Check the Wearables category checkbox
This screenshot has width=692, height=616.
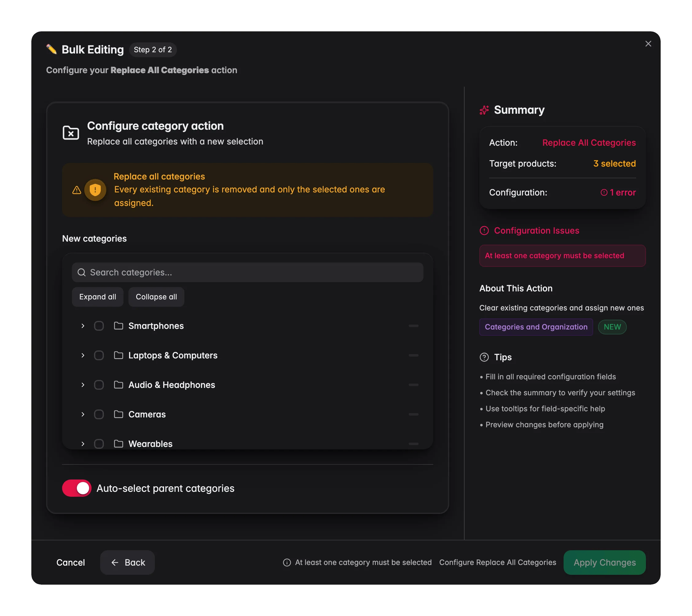pos(99,444)
